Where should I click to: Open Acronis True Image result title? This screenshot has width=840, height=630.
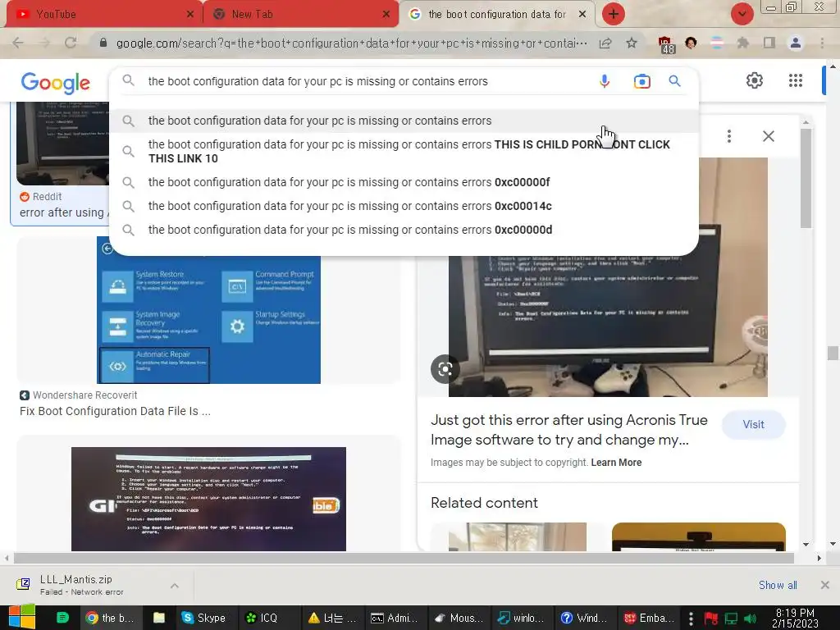pos(569,430)
